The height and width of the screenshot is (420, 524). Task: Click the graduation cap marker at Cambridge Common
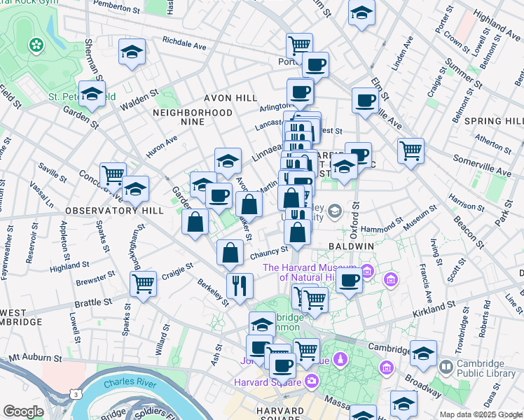263,324
